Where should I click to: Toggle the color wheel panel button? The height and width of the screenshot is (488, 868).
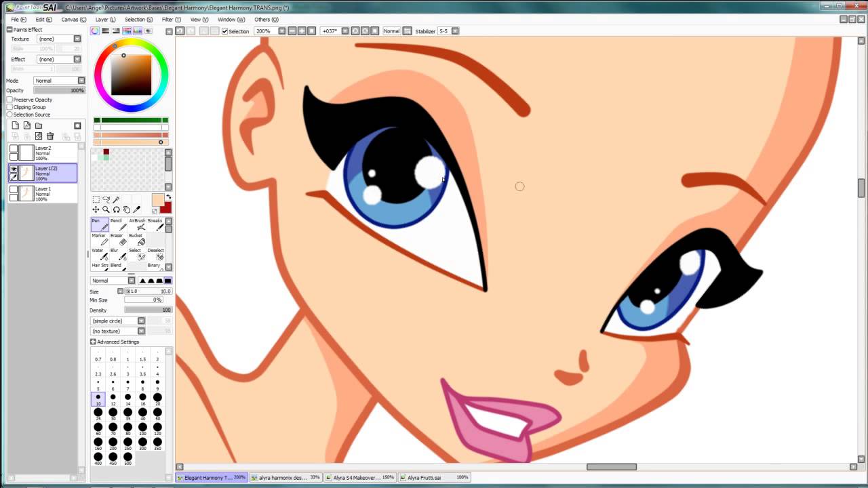95,31
